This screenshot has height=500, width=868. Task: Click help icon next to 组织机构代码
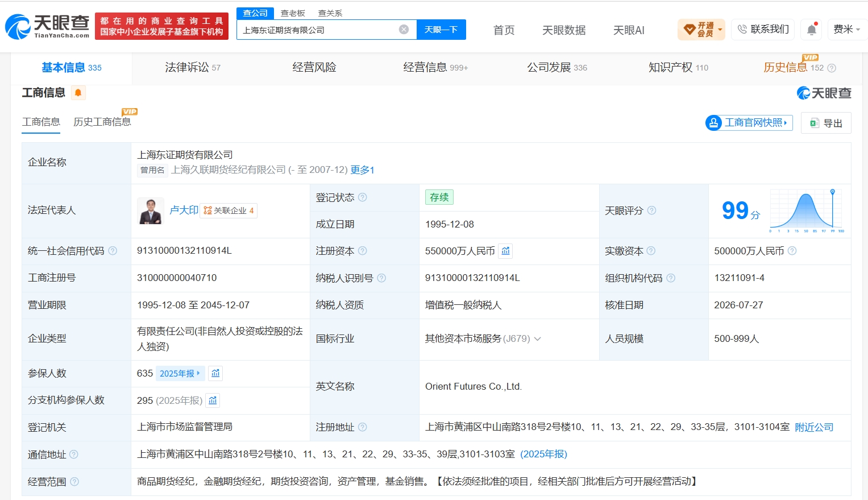click(671, 278)
